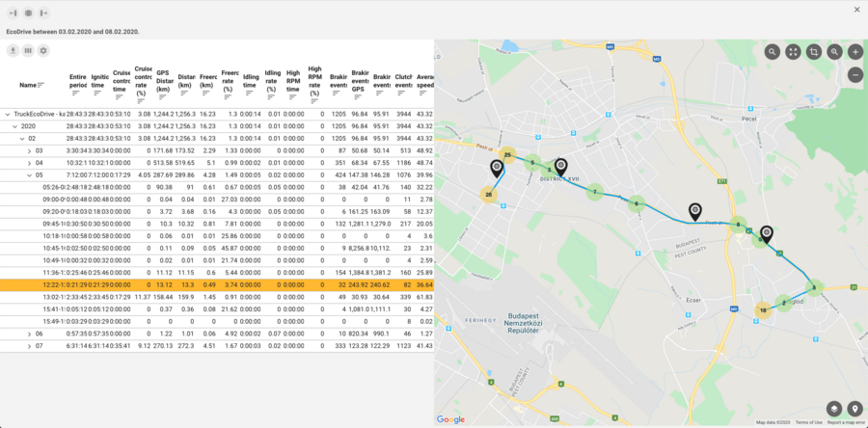Collapse day 05 in the tree

(30, 175)
